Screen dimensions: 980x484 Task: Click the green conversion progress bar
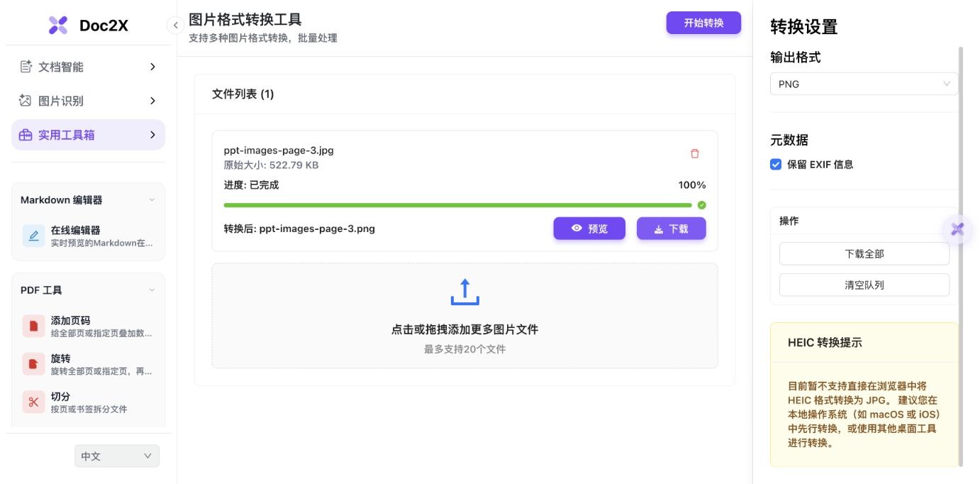457,205
